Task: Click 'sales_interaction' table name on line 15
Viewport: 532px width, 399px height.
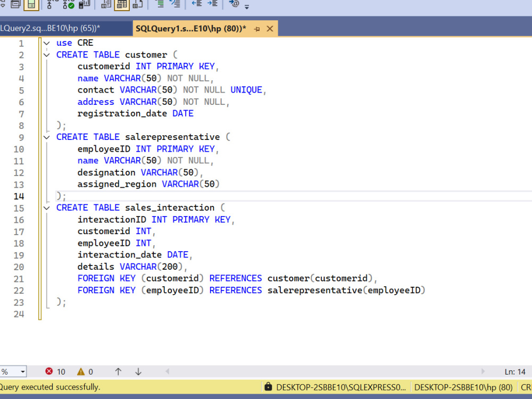Action: [x=170, y=207]
